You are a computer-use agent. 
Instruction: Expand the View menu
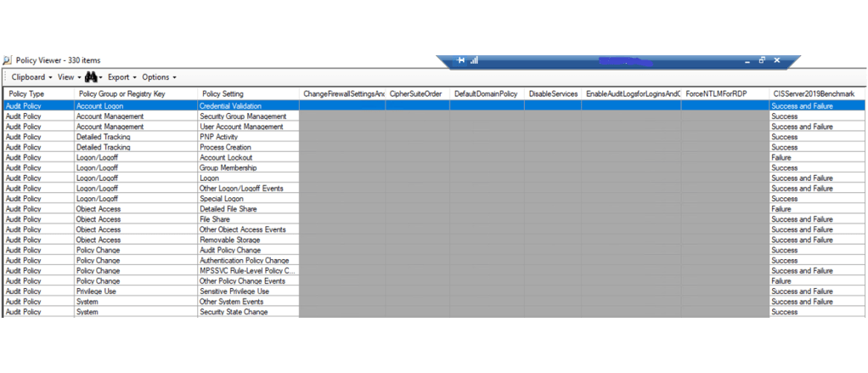pos(69,77)
